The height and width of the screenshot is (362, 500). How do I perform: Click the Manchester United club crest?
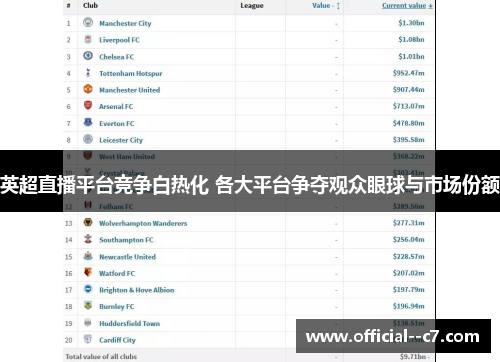click(88, 89)
